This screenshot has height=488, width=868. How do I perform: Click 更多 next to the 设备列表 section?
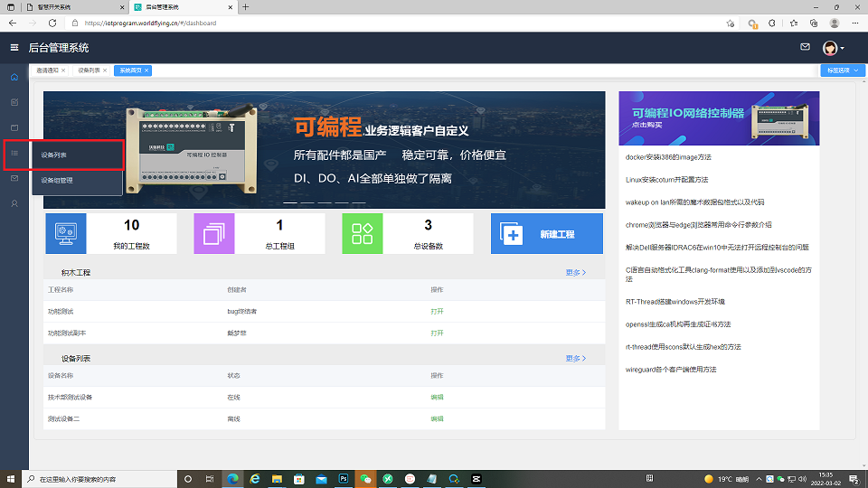[x=576, y=359]
